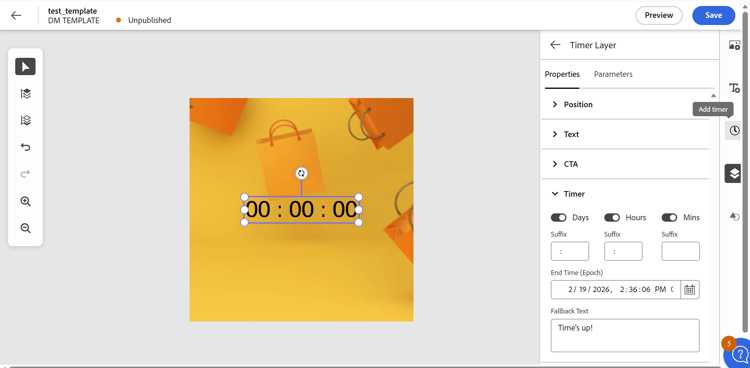Click the panel scroll-up arrow
This screenshot has height=368, width=750.
point(713,95)
